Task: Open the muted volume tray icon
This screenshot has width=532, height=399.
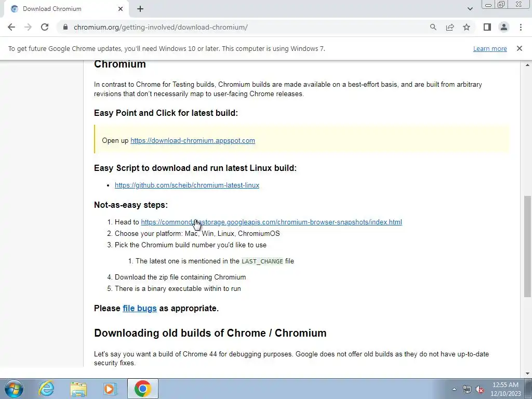Action: click(x=480, y=389)
